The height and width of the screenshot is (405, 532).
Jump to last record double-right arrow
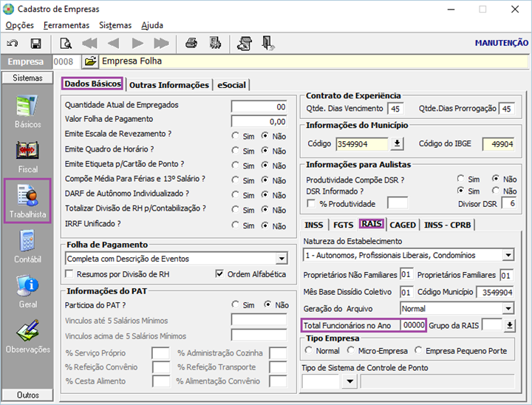(x=161, y=44)
